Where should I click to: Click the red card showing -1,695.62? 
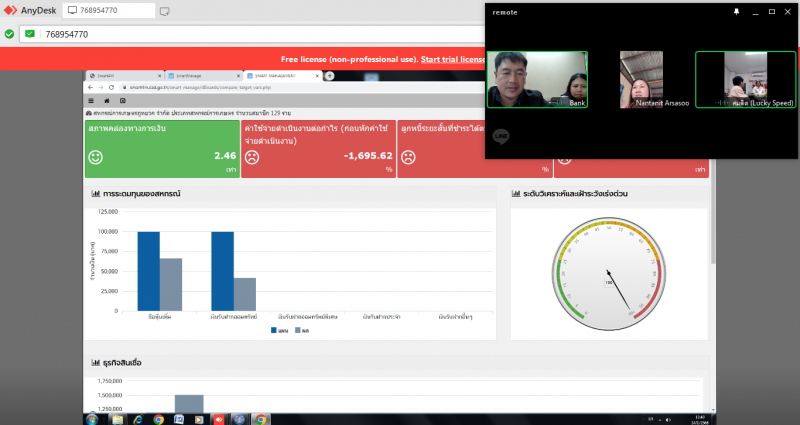[318, 149]
